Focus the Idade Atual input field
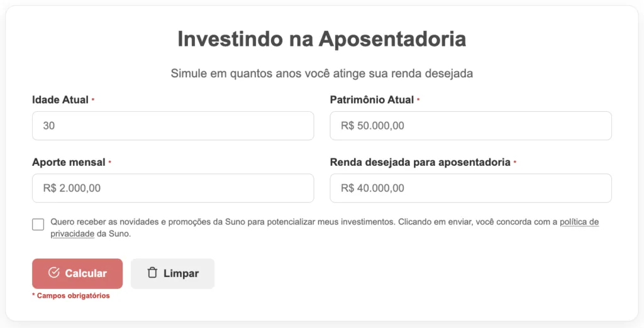The image size is (644, 328). pos(173,126)
